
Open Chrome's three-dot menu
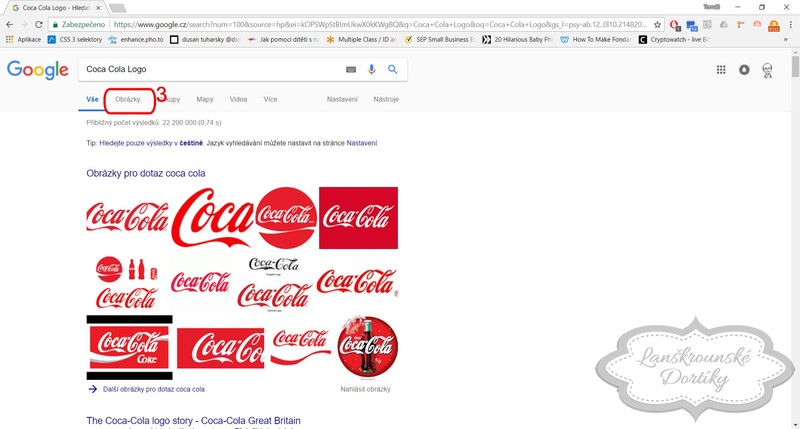(790, 24)
